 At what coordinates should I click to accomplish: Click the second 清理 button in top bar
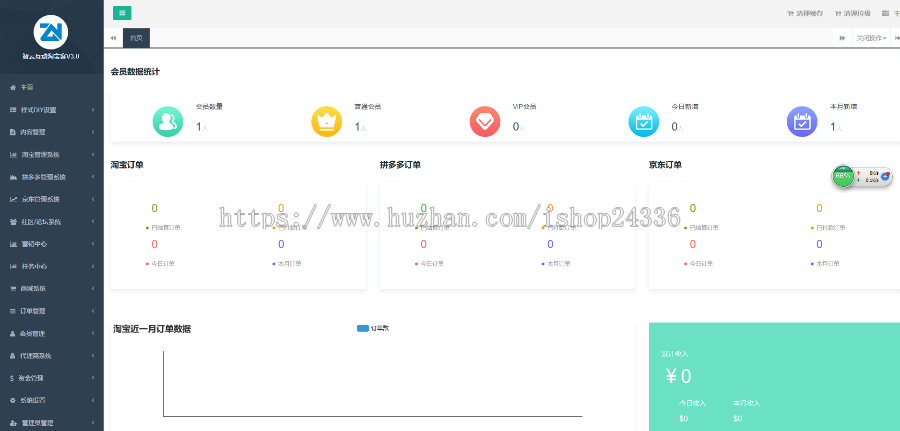[x=852, y=13]
